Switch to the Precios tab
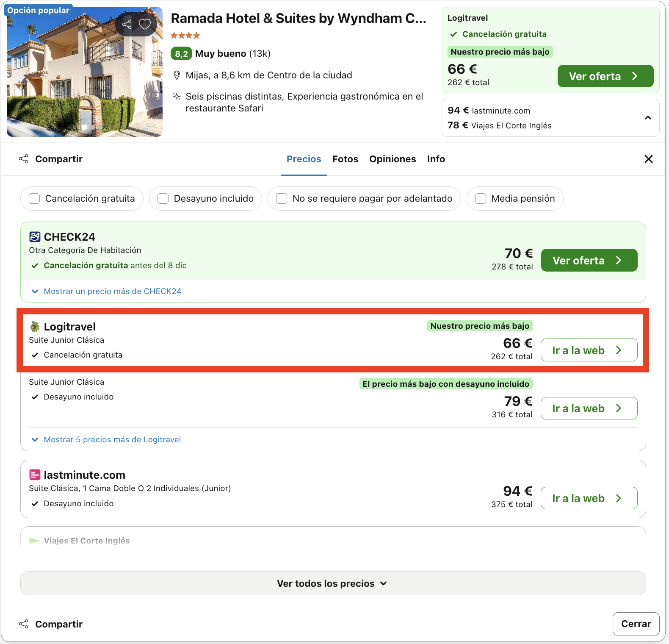This screenshot has width=669, height=644. (304, 159)
